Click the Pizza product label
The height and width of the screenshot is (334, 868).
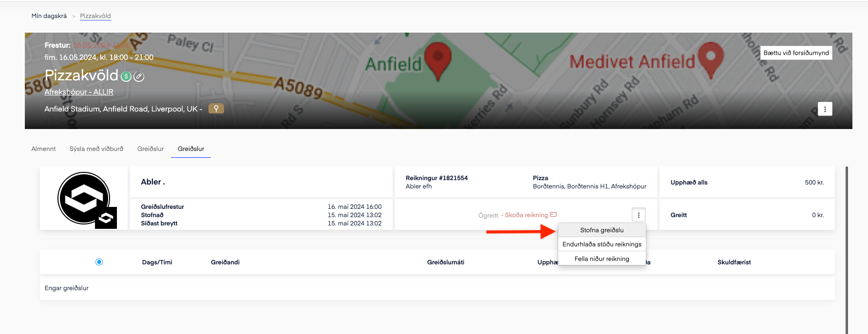[540, 178]
